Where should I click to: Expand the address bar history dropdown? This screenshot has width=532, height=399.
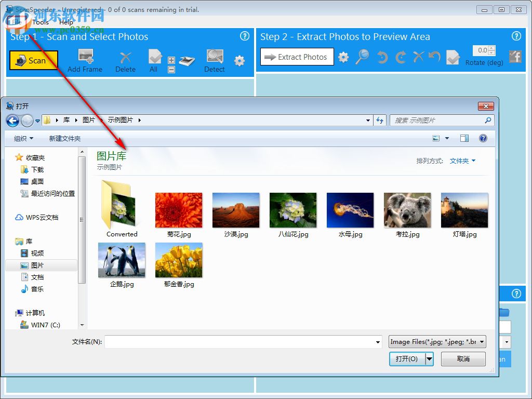coord(368,120)
